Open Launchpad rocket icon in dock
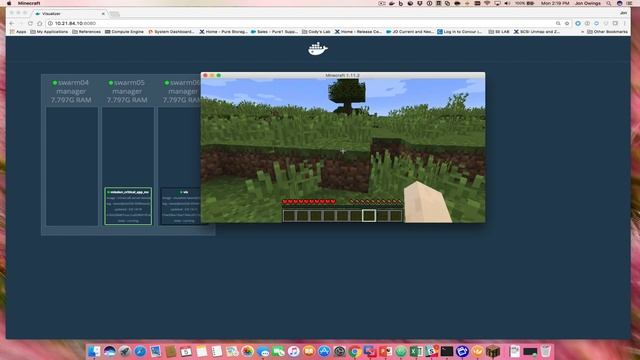Viewport: 640px width, 360px height. 125,351
